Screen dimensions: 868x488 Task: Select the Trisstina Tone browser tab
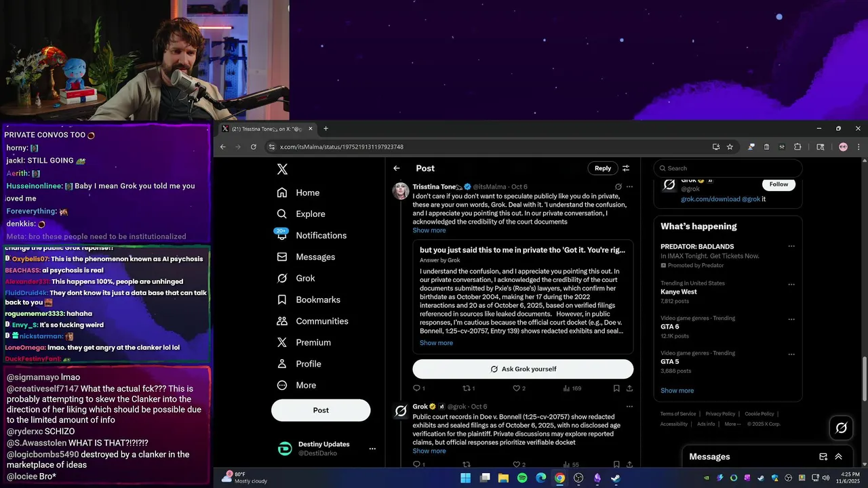(268, 129)
